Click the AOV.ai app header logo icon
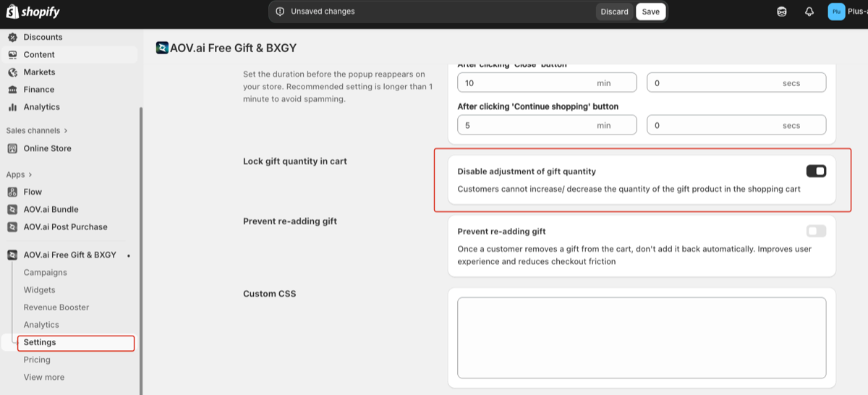Viewport: 868px width, 395px height. 162,48
